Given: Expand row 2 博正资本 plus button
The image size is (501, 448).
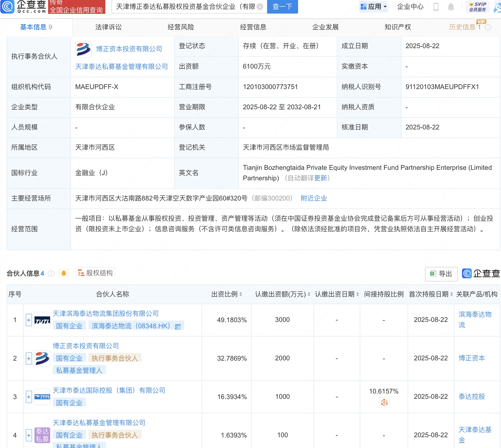Looking at the screenshot, I should pos(29,359).
